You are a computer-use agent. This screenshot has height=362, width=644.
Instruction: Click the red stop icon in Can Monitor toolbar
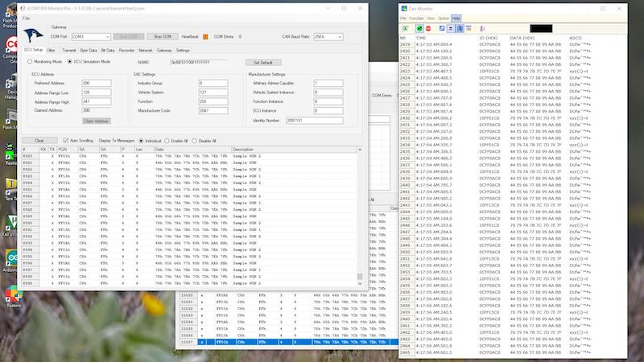coord(430,27)
